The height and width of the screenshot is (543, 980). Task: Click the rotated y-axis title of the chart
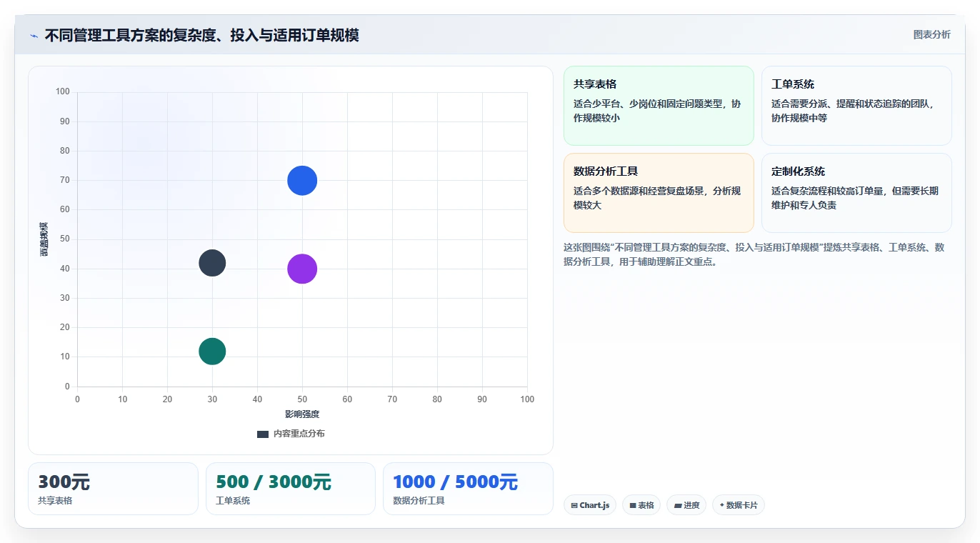[44, 239]
